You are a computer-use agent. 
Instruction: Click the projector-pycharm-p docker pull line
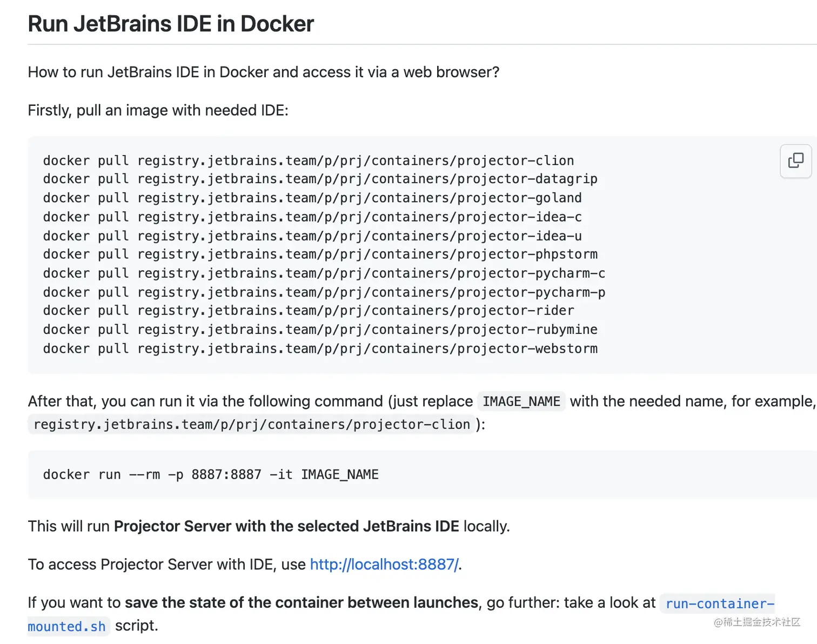coord(324,292)
